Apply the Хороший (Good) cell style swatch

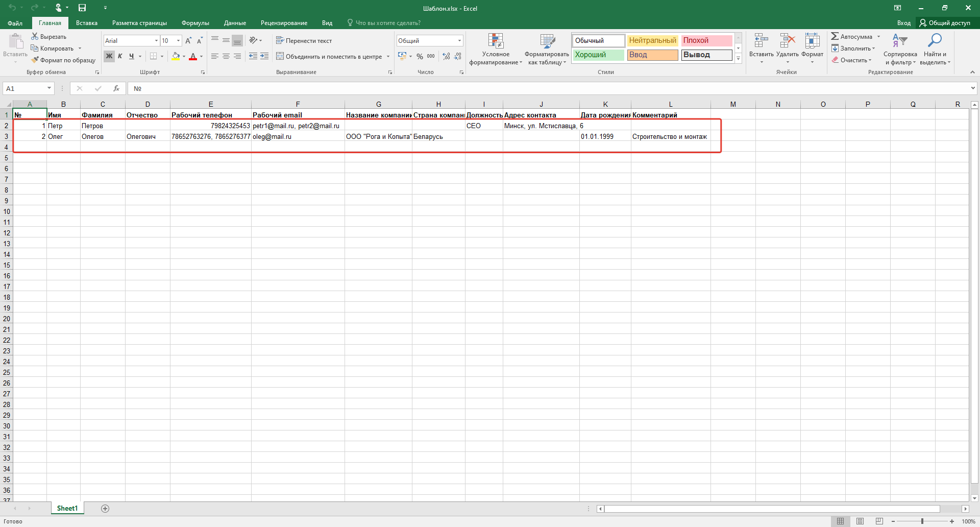598,55
